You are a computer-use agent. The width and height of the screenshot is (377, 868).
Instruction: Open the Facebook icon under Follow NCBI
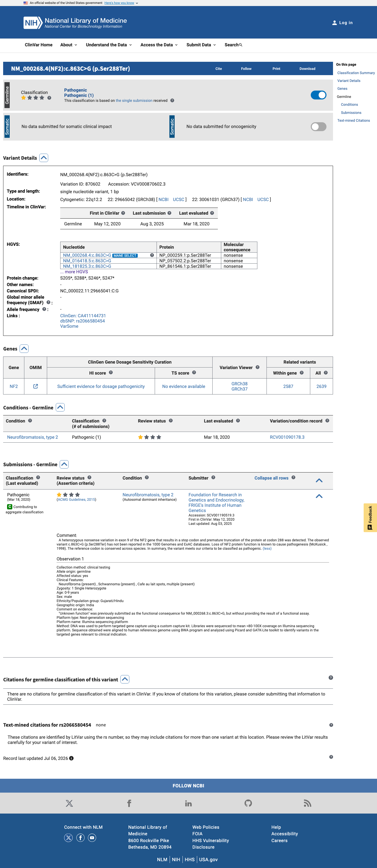coord(129,803)
